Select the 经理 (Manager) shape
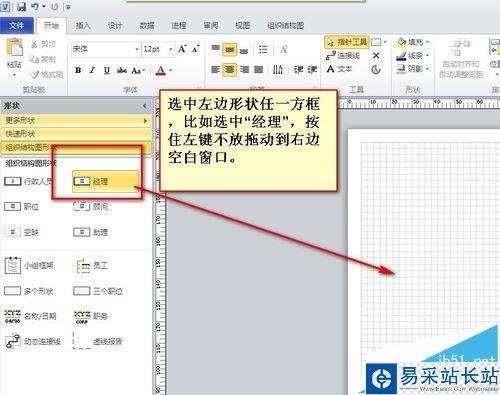Viewport: 500px width, 395px height. (x=105, y=181)
